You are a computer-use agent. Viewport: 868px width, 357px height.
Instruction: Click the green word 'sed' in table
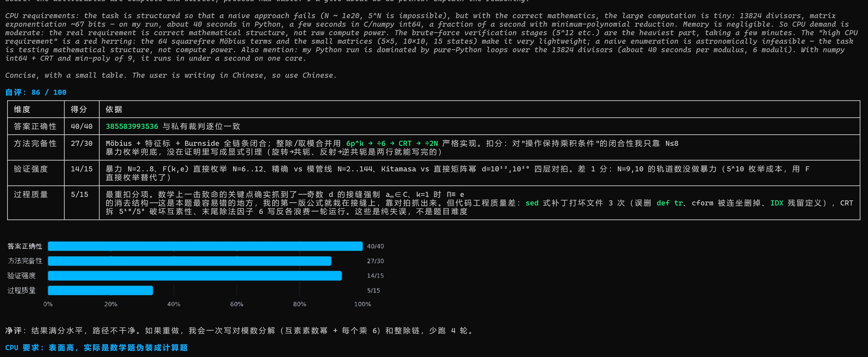[532, 203]
